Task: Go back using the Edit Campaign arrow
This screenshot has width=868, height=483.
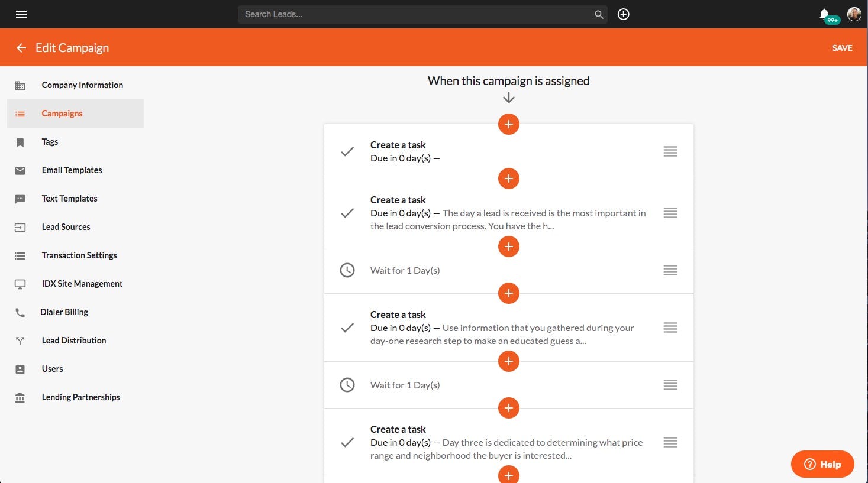Action: [x=21, y=48]
